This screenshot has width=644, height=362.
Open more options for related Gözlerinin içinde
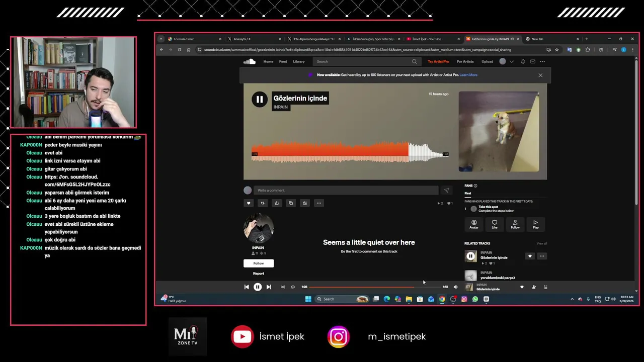pyautogui.click(x=542, y=256)
